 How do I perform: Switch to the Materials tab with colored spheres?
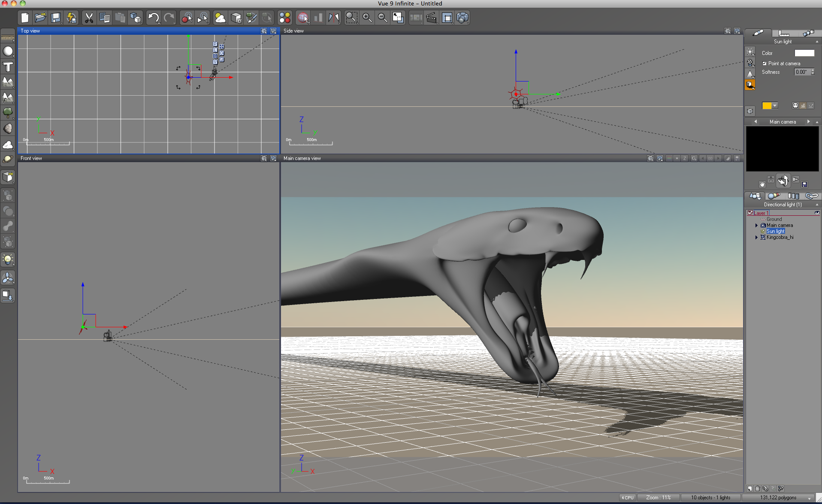[x=774, y=196]
